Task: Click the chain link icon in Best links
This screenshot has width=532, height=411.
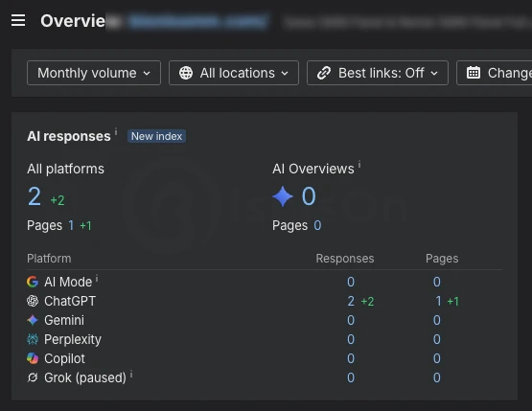Action: pos(324,73)
